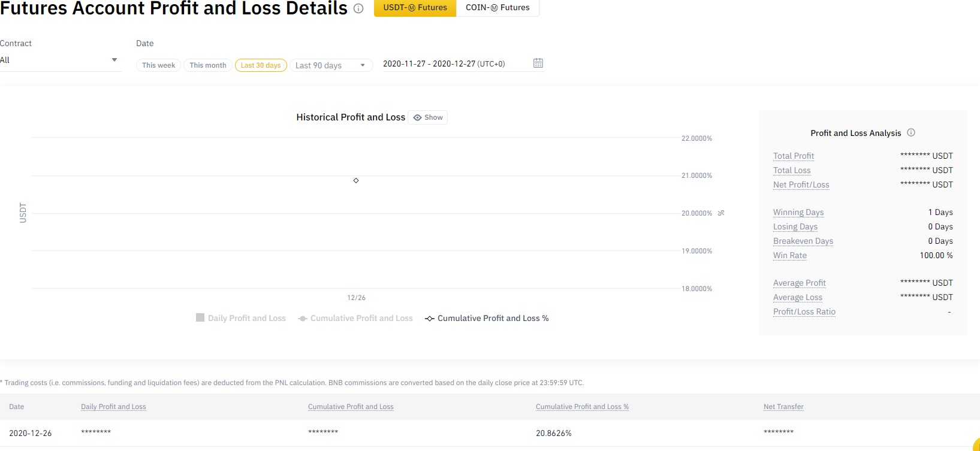Click the 12/26 chart axis label
980x451 pixels.
pyautogui.click(x=356, y=298)
